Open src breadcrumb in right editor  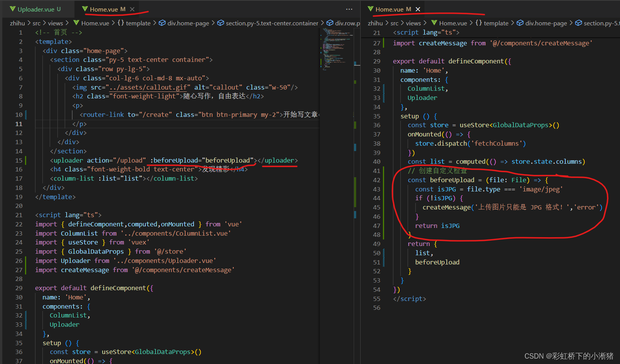(394, 23)
